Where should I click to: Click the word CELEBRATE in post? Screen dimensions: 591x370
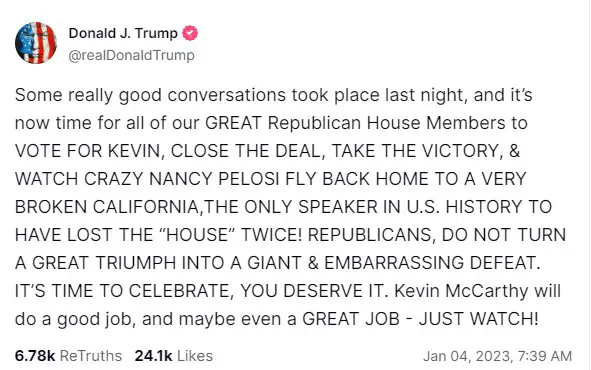point(179,291)
